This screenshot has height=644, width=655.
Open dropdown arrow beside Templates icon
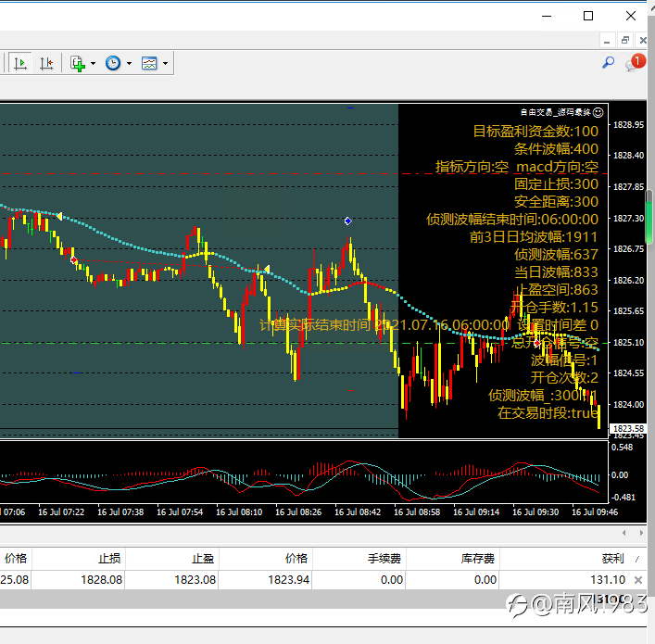coord(166,64)
